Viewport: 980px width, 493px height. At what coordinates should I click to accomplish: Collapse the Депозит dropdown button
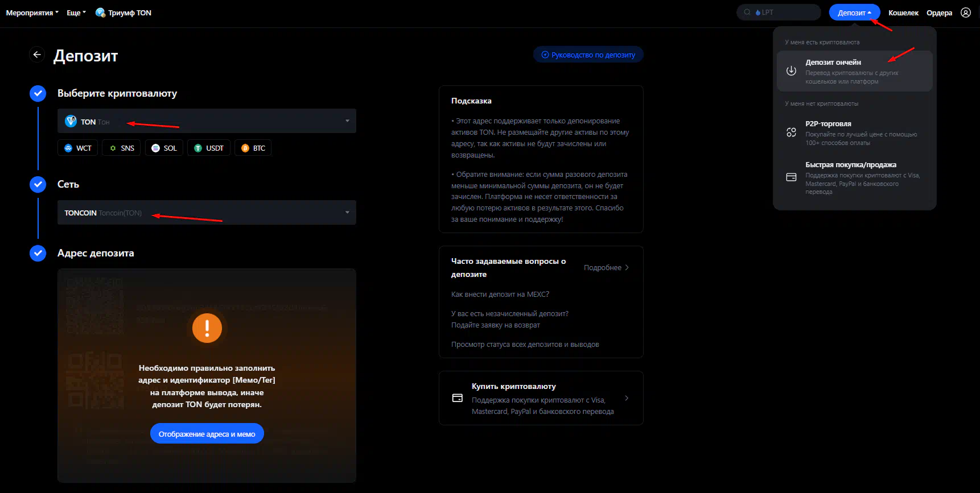854,13
